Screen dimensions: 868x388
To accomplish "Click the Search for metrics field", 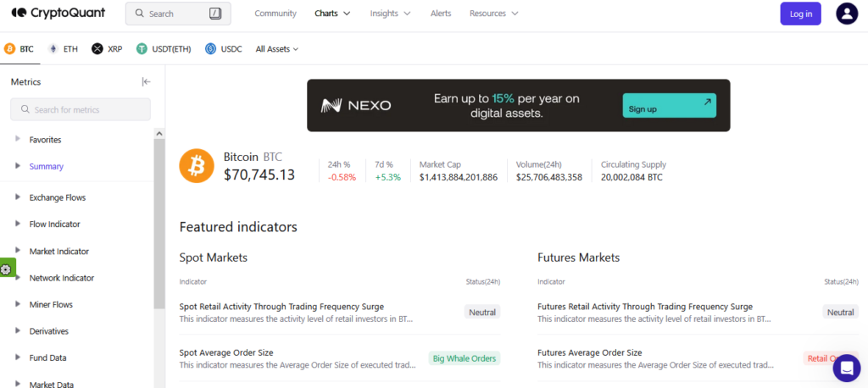I will click(x=81, y=109).
